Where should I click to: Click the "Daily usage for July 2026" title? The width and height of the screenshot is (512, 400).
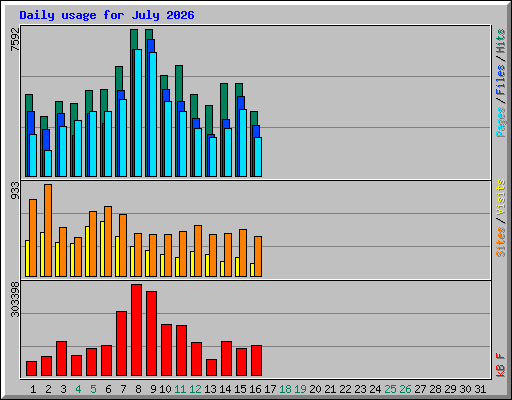point(107,15)
